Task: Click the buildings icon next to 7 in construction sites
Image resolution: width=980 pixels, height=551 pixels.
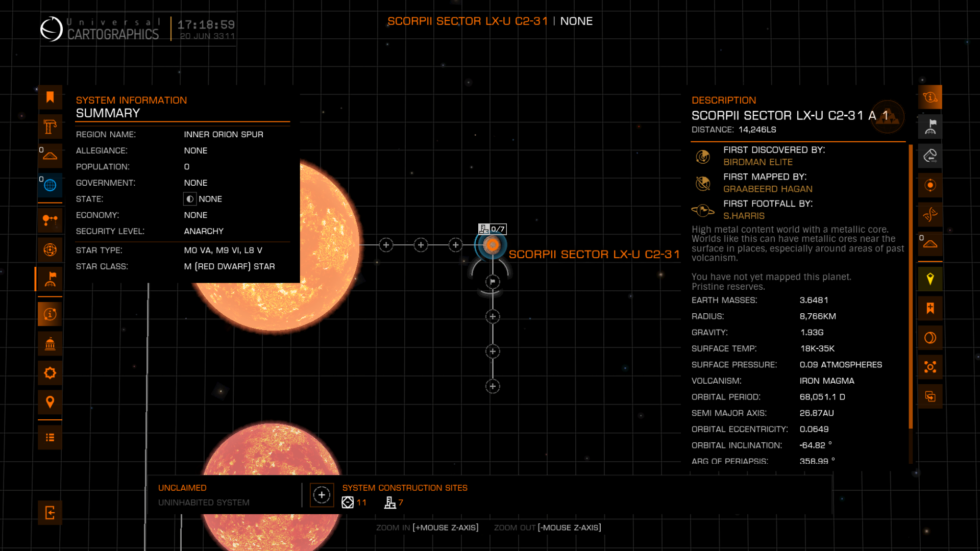Action: click(390, 503)
